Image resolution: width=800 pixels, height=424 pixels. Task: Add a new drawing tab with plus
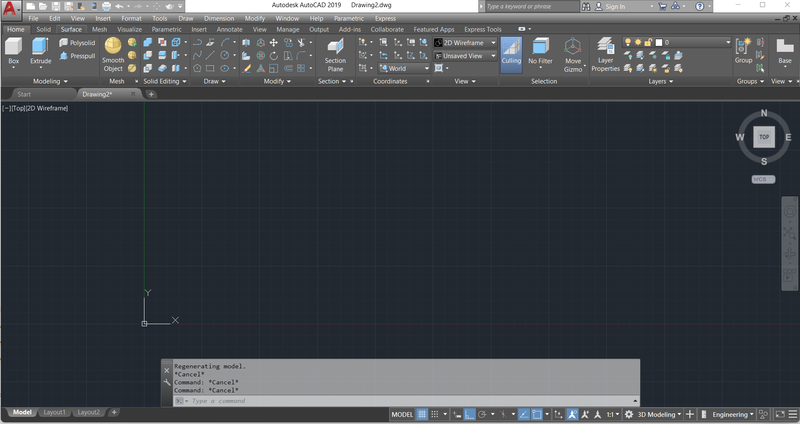pyautogui.click(x=151, y=94)
